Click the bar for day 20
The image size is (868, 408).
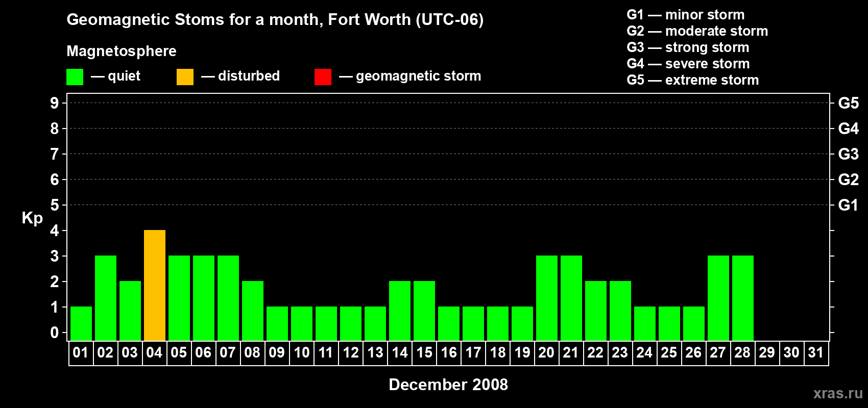pos(547,298)
